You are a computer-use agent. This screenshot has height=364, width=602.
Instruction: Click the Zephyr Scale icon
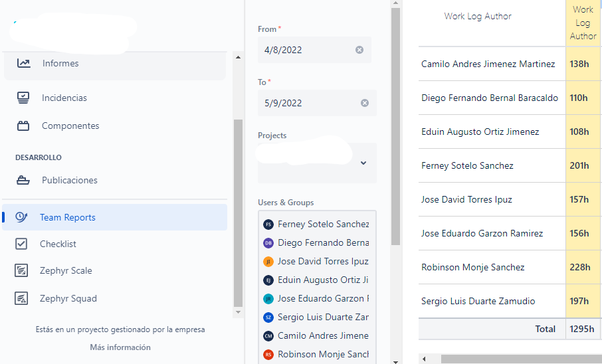point(21,270)
